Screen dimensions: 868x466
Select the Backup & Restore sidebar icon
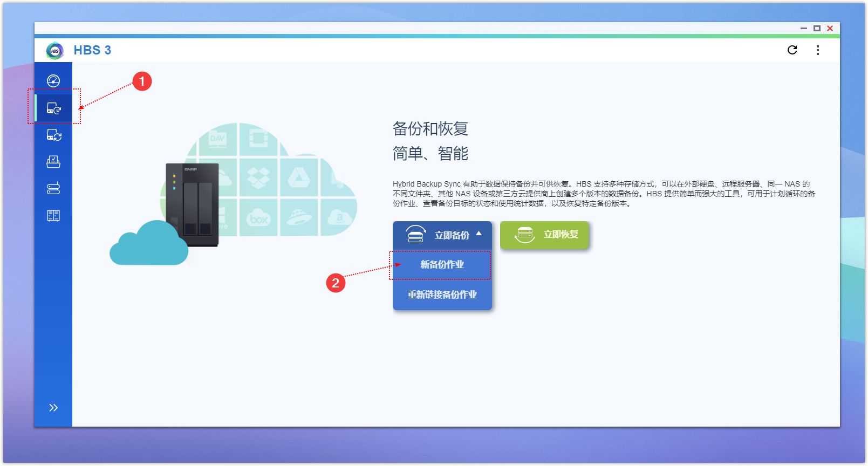click(53, 108)
